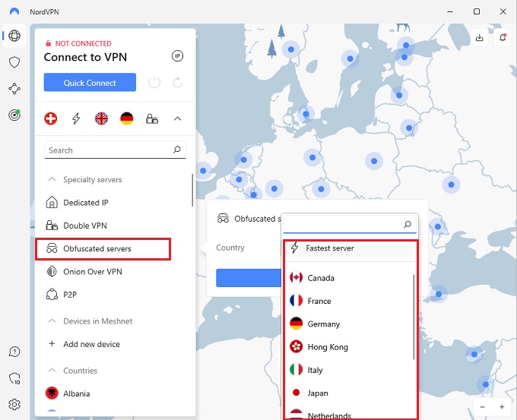Connect via Switzerland flag shortcut
Screen dimensions: 517x420
click(x=50, y=118)
